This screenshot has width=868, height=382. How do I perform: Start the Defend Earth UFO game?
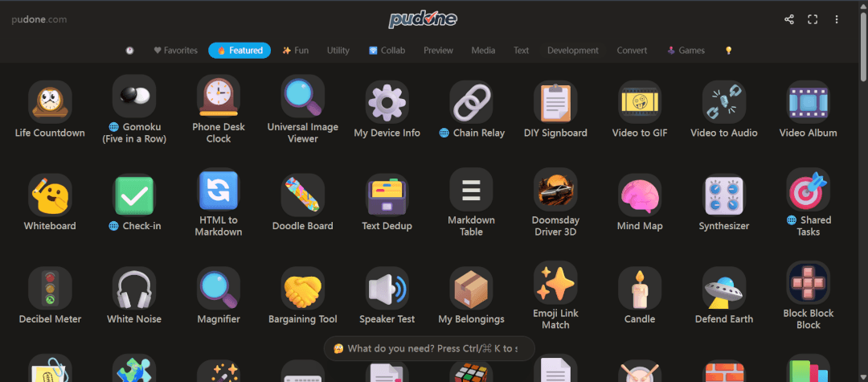(723, 288)
